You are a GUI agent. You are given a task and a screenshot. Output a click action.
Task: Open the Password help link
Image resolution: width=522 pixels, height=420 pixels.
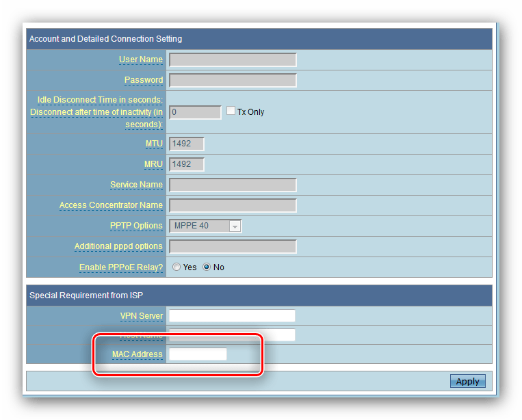(x=144, y=80)
